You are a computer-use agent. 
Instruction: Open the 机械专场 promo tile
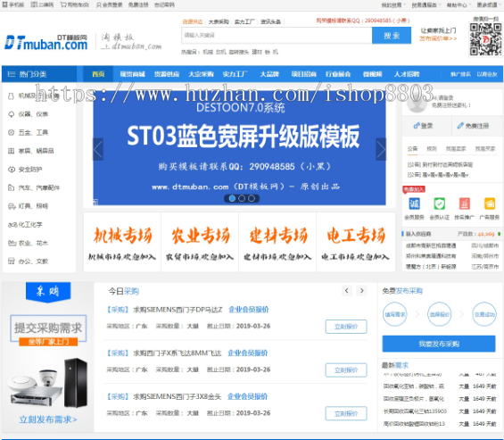coord(122,242)
